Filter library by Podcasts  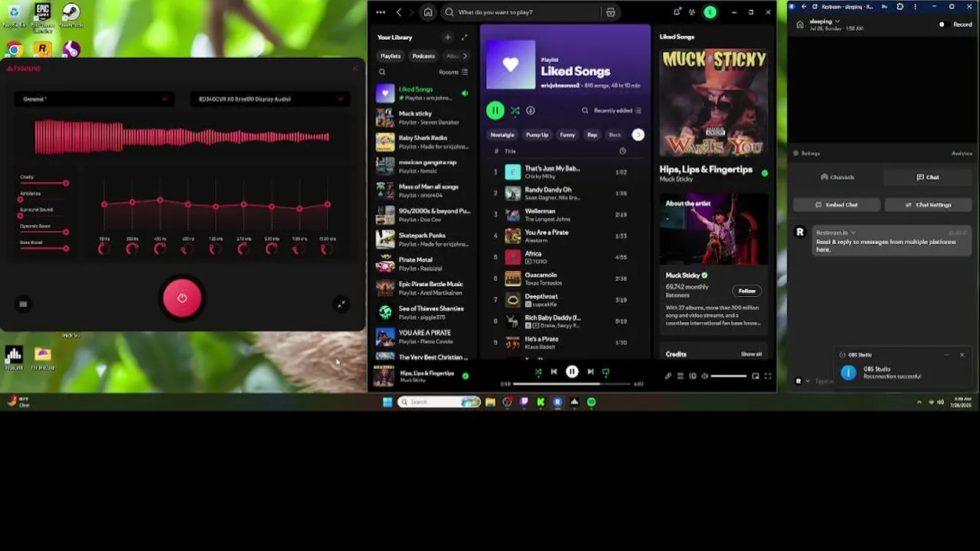click(x=423, y=56)
